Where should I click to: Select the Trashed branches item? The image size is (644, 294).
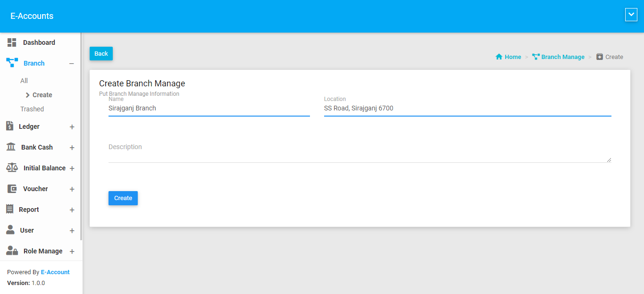point(32,109)
